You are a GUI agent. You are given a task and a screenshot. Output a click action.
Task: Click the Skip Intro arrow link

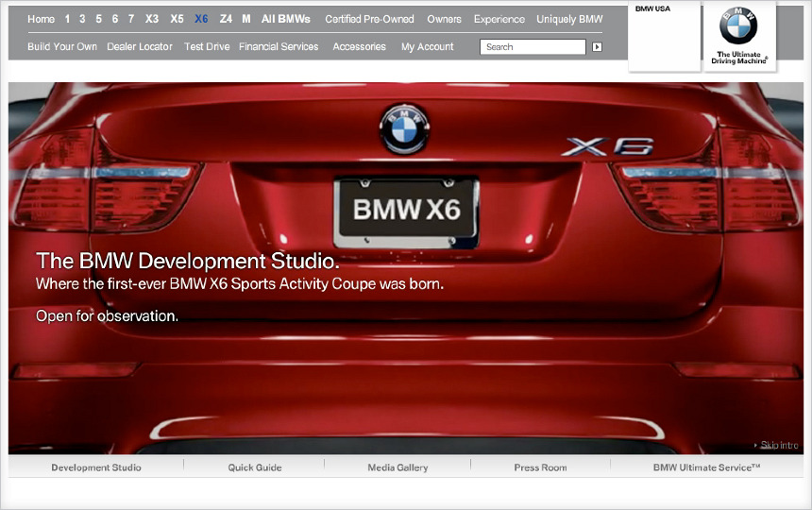pos(775,445)
